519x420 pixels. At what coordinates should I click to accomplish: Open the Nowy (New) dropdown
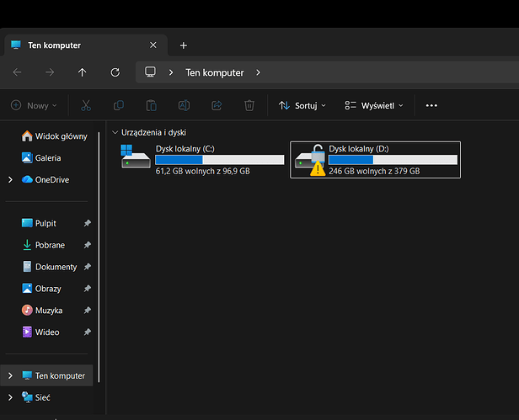34,105
